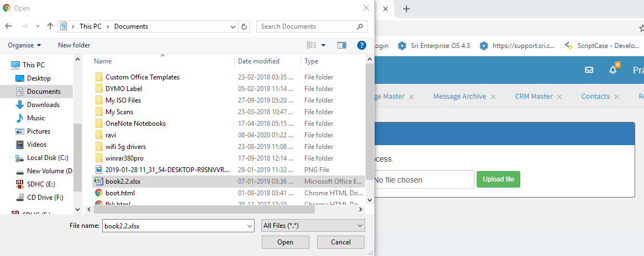
Task: Go back with the Back arrow
Action: click(8, 26)
